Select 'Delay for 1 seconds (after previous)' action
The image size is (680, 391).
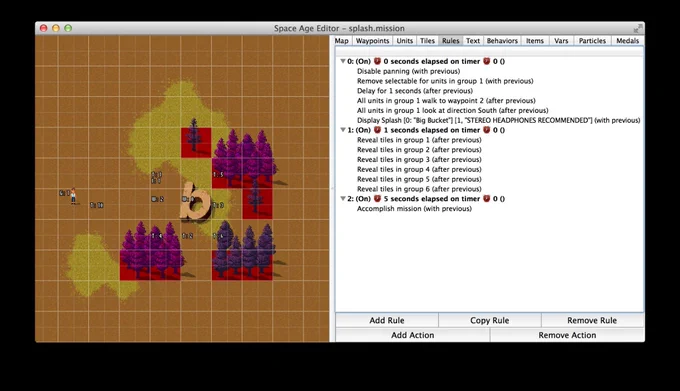[x=415, y=91]
